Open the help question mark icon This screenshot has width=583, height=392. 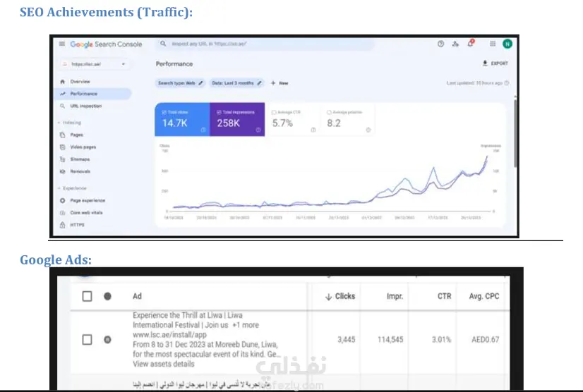[x=440, y=44]
